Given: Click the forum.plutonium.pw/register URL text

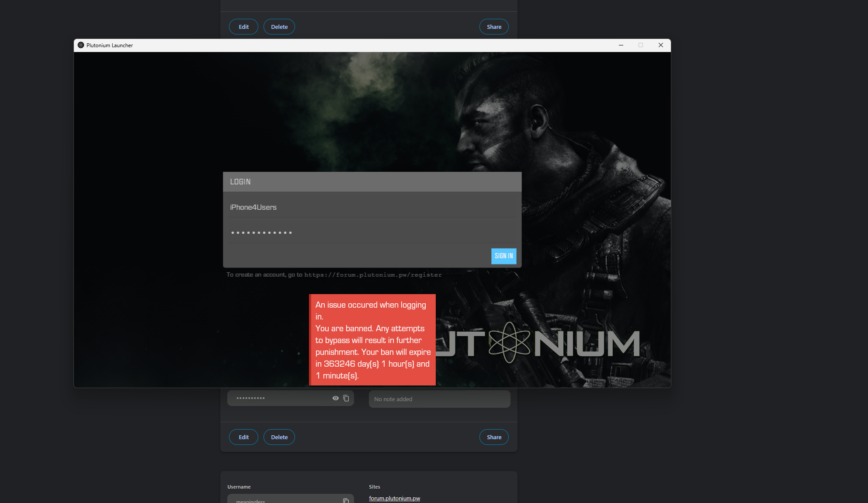Looking at the screenshot, I should [x=373, y=275].
